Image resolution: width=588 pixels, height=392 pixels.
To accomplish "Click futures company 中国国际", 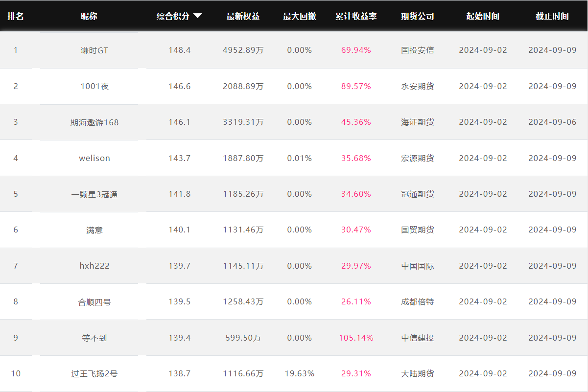I will [418, 266].
